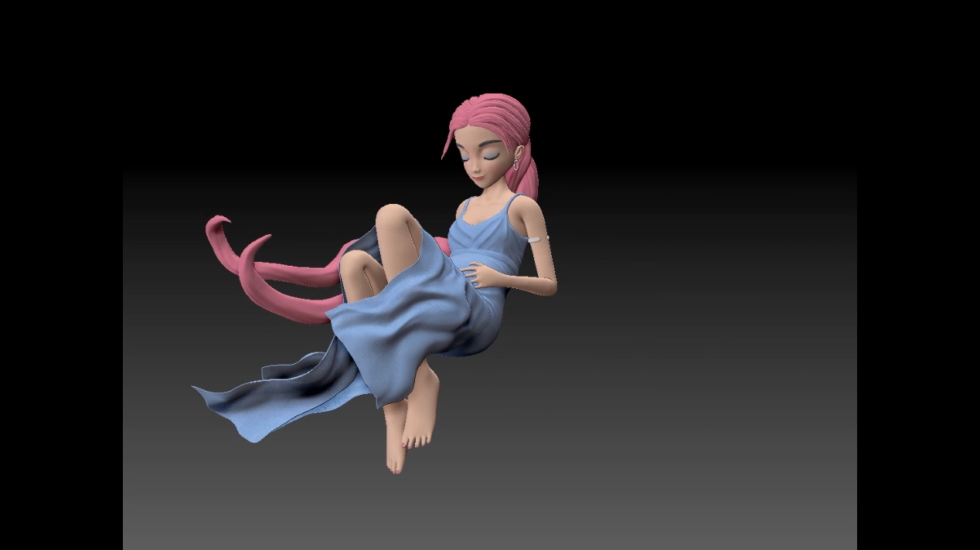Click the character's hoop earring
The height and width of the screenshot is (550, 980).
click(x=516, y=165)
